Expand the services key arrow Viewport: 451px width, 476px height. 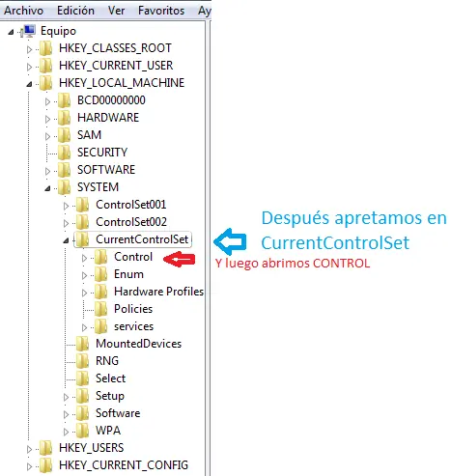(x=84, y=327)
